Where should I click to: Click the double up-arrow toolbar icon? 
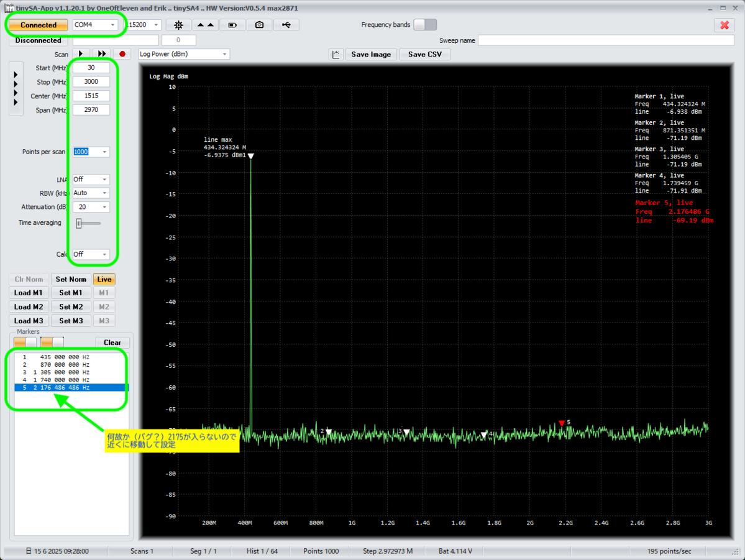205,25
